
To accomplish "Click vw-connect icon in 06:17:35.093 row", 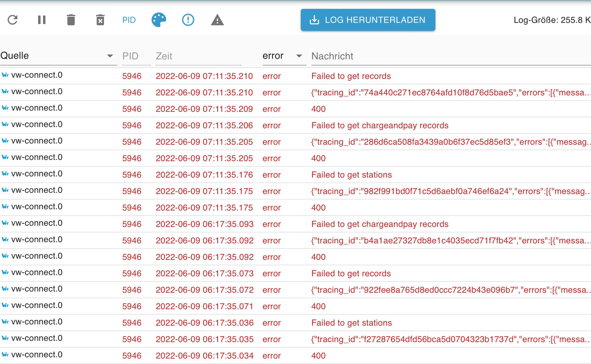I will 5,223.
